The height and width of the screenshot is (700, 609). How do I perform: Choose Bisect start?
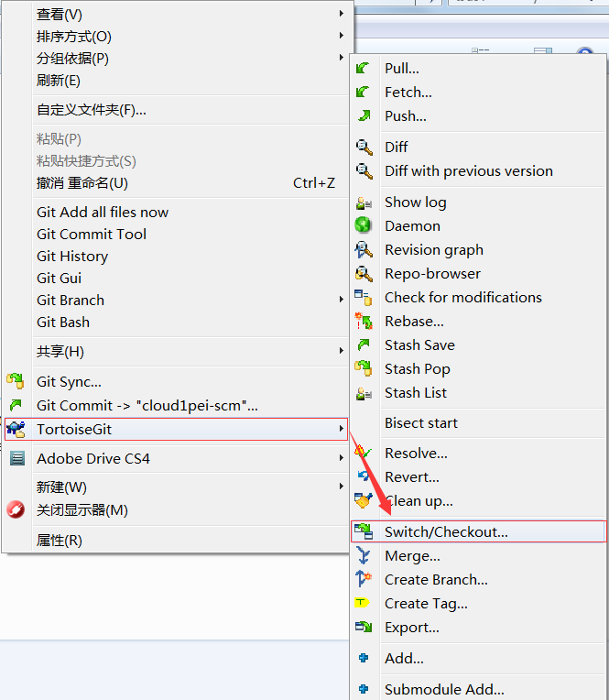[478, 422]
